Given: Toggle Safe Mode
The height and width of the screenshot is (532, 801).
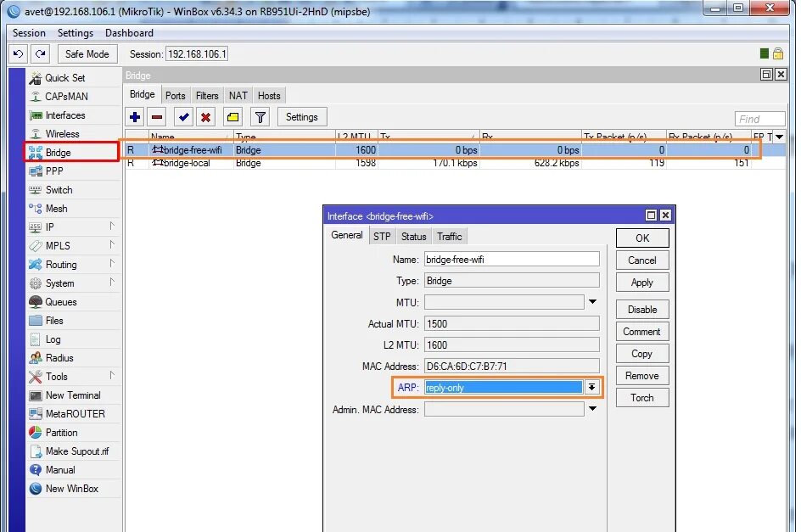Looking at the screenshot, I should (x=87, y=53).
